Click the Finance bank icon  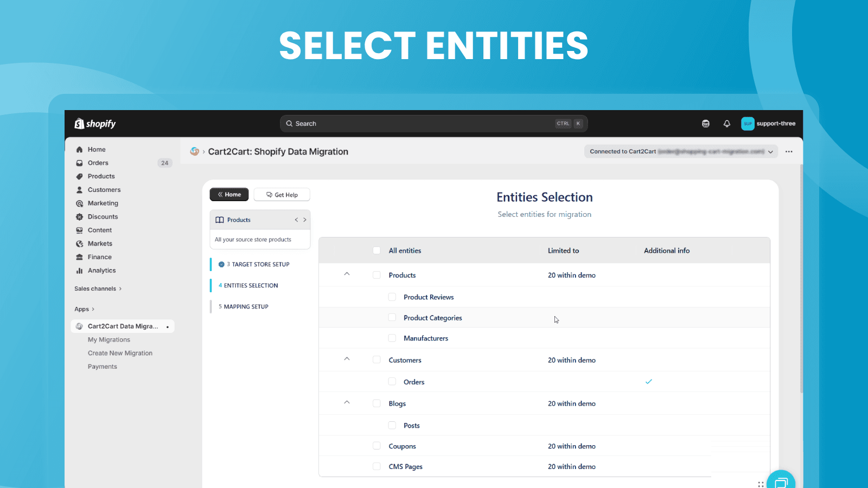(79, 257)
